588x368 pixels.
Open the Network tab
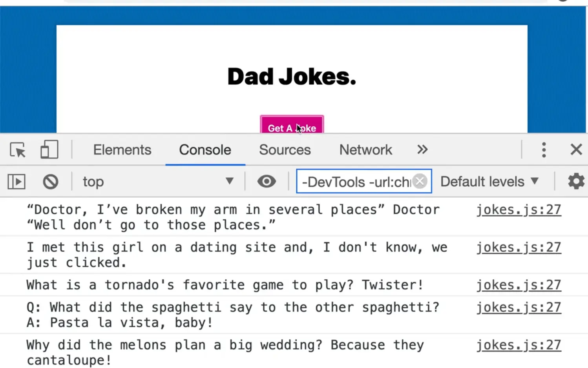(365, 150)
